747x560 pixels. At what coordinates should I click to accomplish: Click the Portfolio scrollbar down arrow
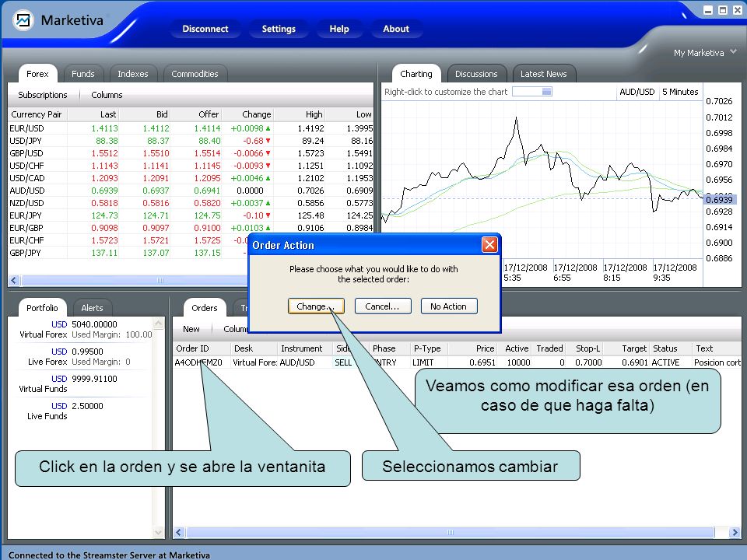pyautogui.click(x=159, y=532)
